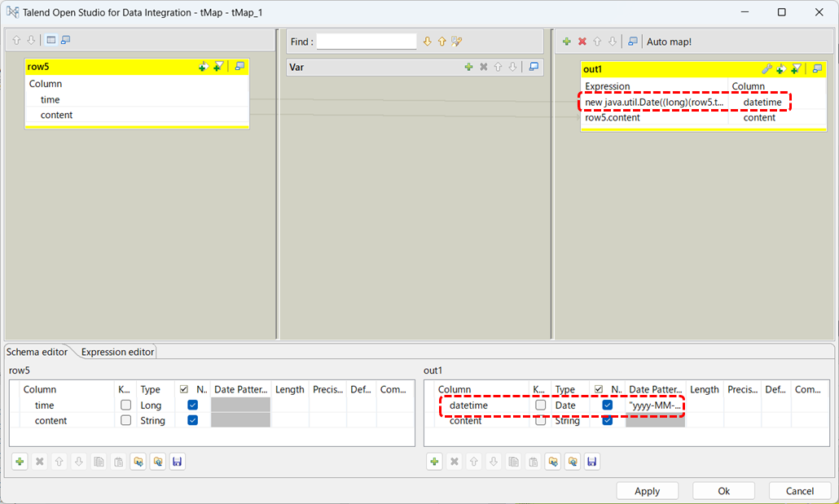Viewport: 839px width, 504px height.
Task: Toggle Nullable header checkbox in row5 schema
Action: (x=183, y=389)
